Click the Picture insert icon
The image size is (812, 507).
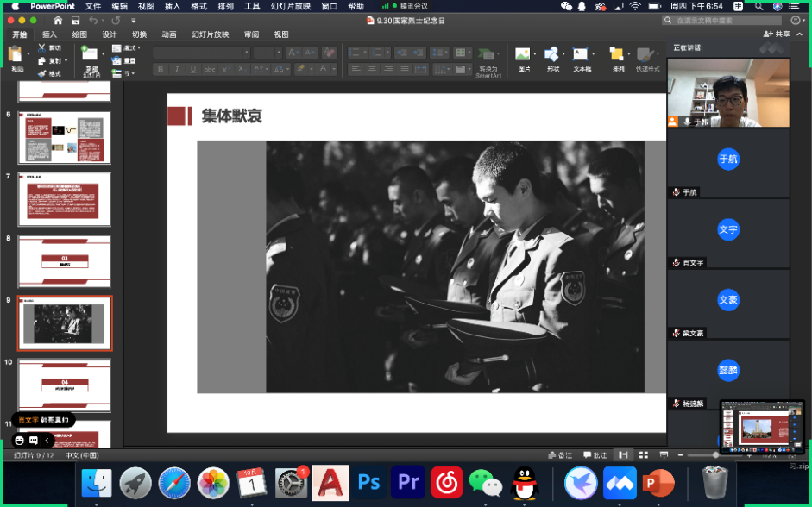pos(523,55)
